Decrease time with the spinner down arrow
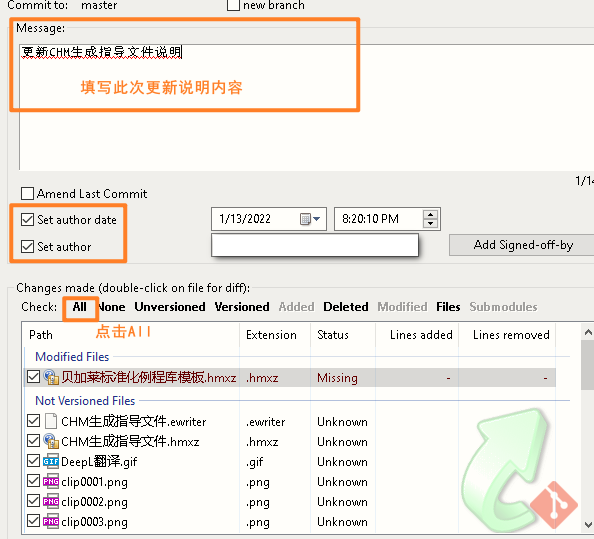594x539 pixels. [x=430, y=223]
